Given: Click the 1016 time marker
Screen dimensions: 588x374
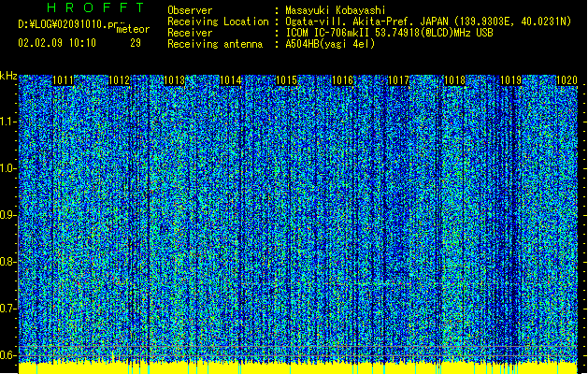Looking at the screenshot, I should point(343,80).
